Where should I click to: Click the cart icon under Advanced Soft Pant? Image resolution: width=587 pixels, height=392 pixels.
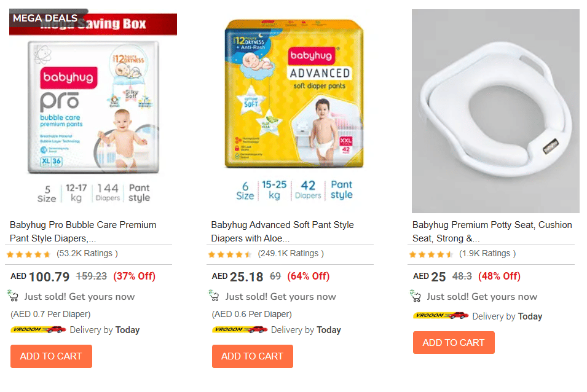click(x=214, y=296)
